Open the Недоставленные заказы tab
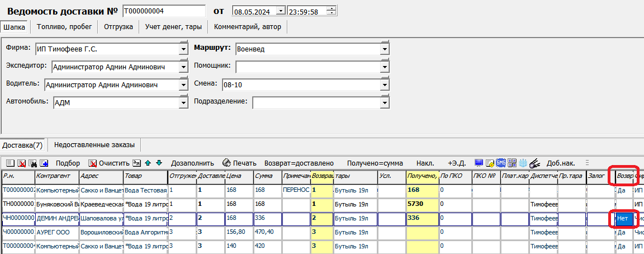Image resolution: width=644 pixels, height=254 pixels. point(94,145)
